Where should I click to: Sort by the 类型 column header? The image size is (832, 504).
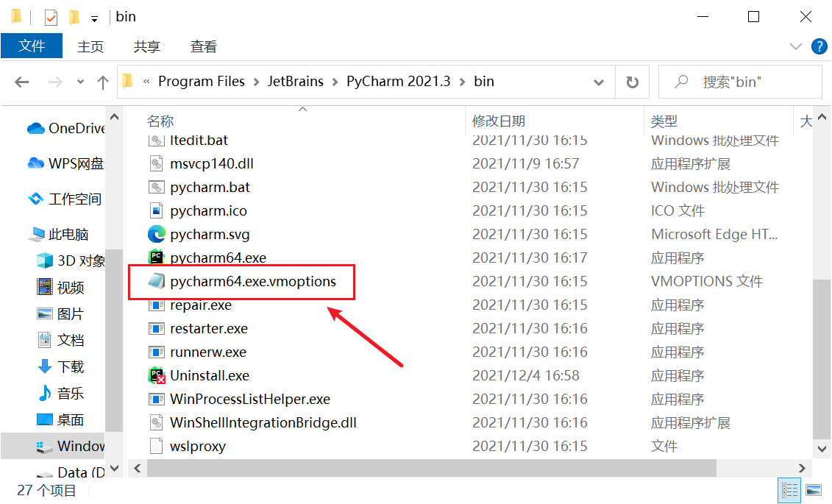pyautogui.click(x=664, y=121)
